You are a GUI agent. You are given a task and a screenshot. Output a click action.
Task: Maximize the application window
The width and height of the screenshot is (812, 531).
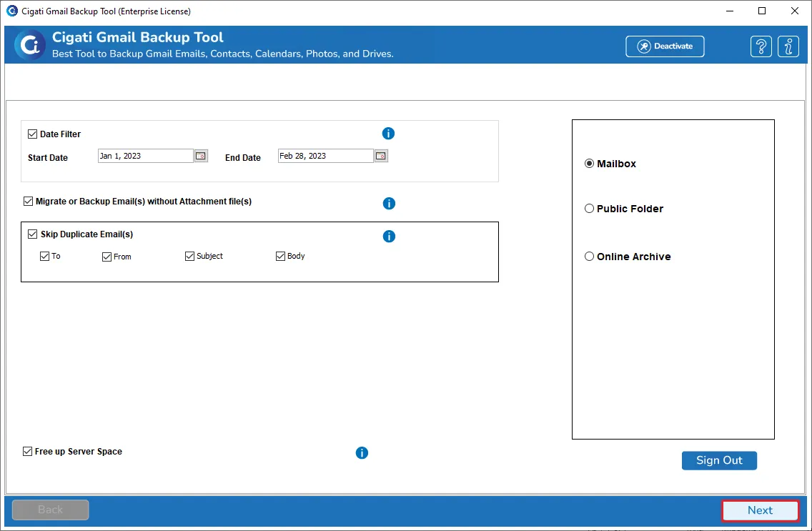(x=762, y=11)
